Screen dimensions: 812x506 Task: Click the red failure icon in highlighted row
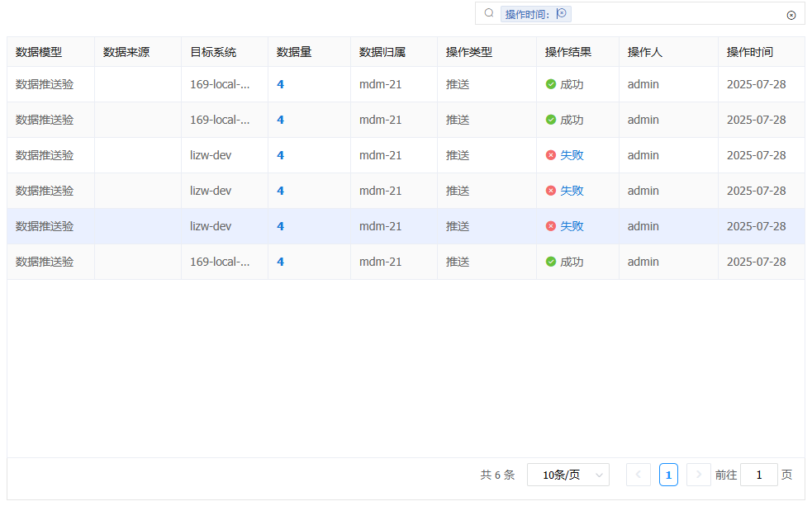tap(551, 226)
